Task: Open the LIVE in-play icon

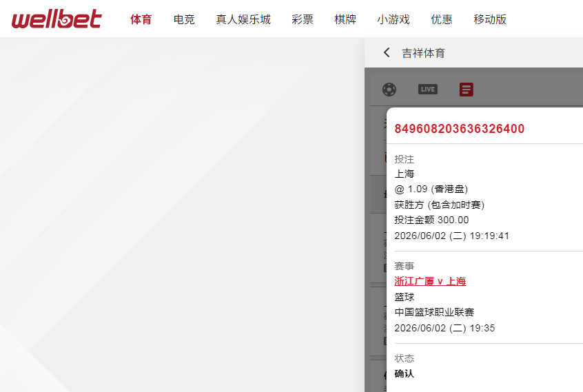Action: pos(427,89)
